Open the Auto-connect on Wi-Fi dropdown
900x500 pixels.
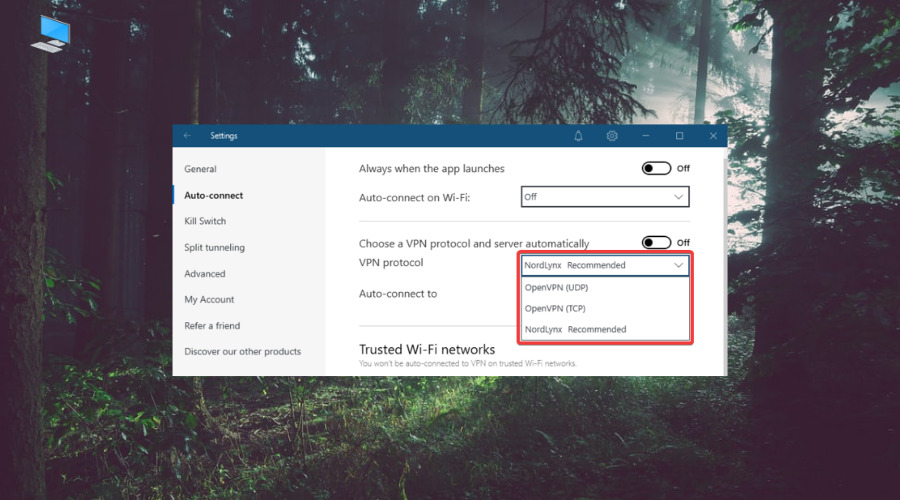(605, 197)
